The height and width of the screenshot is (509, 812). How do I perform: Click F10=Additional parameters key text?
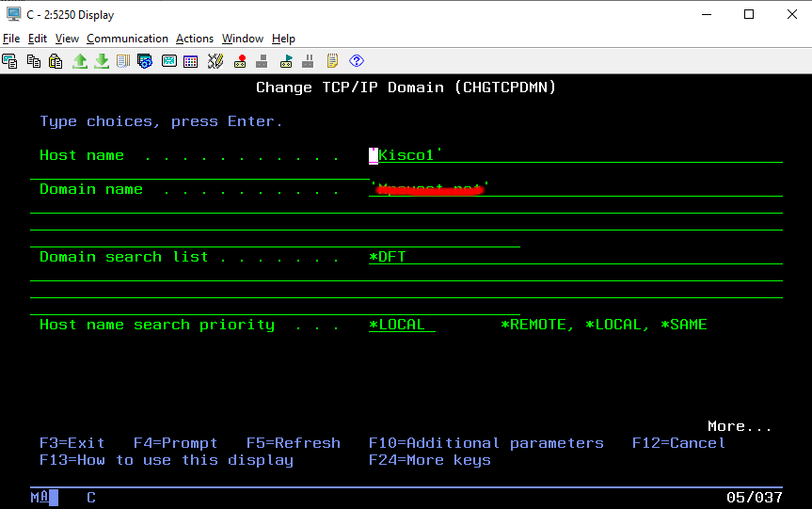pyautogui.click(x=486, y=443)
